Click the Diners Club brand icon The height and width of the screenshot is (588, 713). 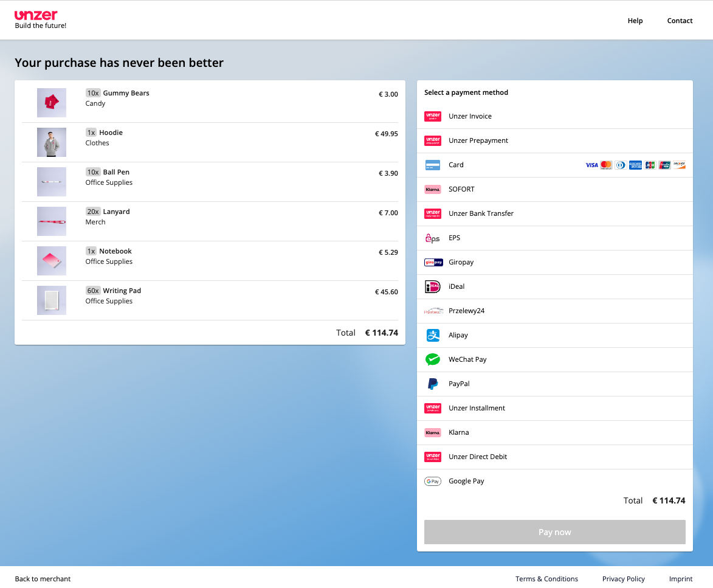(x=621, y=165)
